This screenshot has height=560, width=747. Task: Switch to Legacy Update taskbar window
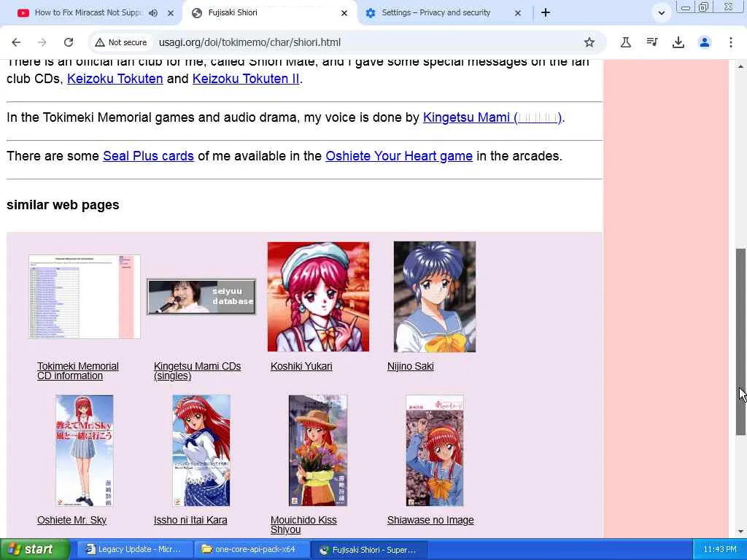[x=135, y=550]
